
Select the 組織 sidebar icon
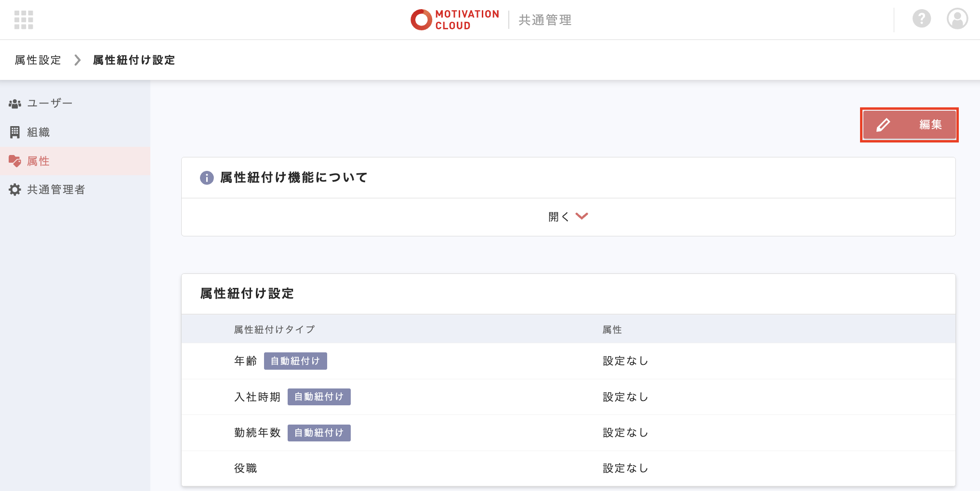[15, 132]
